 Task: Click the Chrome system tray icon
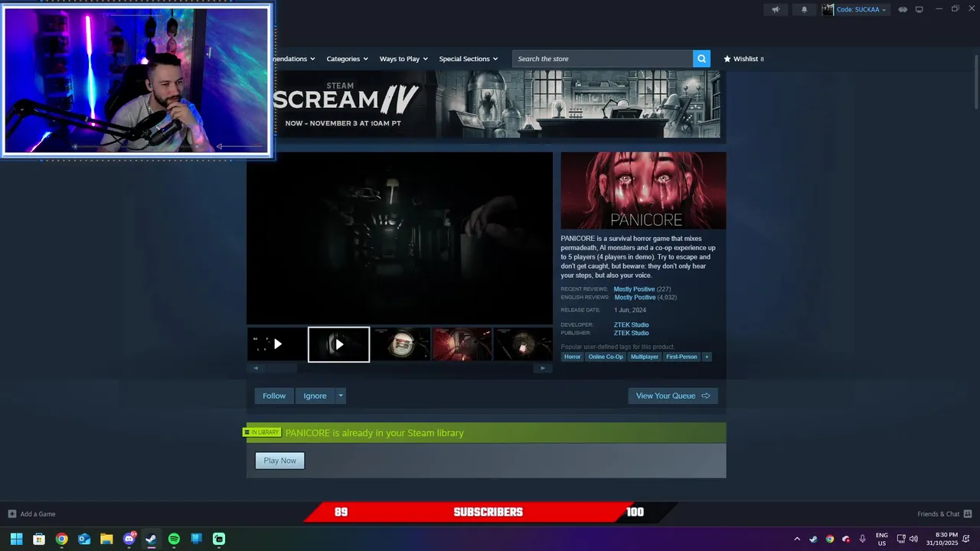830,539
